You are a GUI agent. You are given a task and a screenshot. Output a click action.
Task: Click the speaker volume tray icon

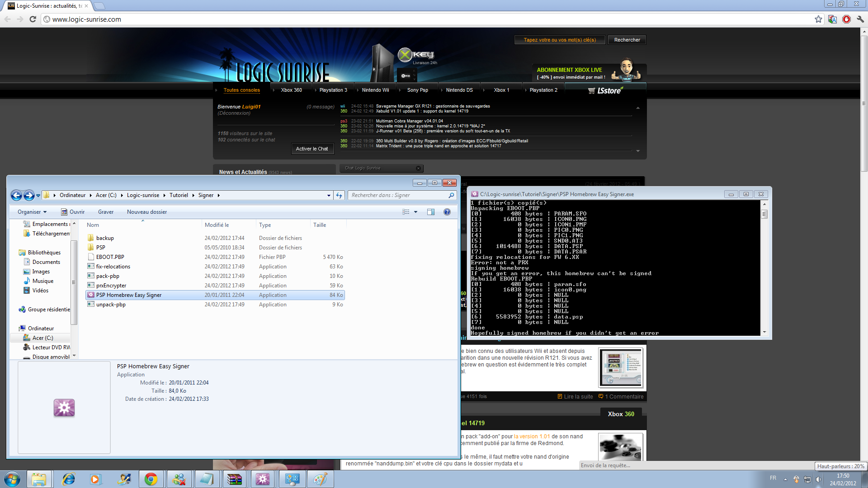(x=818, y=479)
